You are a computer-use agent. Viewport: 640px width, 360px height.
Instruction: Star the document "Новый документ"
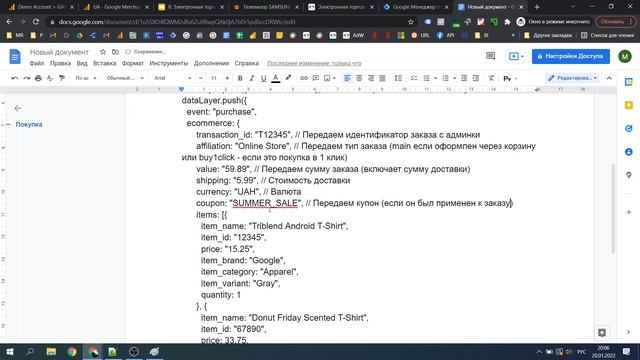tap(103, 52)
